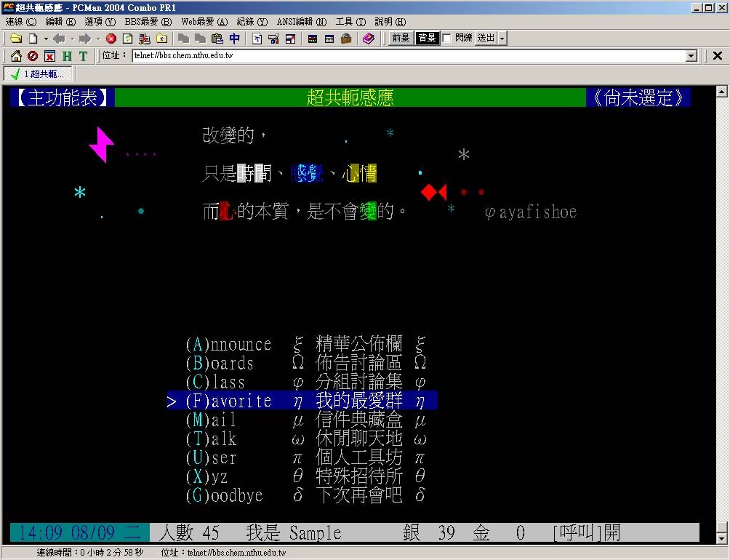Open the BBS最愛 menu
The height and width of the screenshot is (560, 730).
point(148,22)
